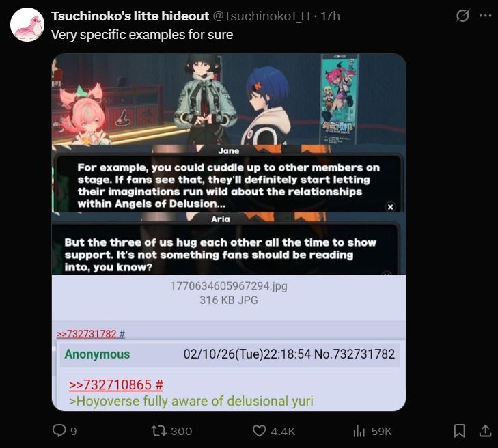View analytics via bar chart icon
498x448 pixels.
pyautogui.click(x=359, y=431)
